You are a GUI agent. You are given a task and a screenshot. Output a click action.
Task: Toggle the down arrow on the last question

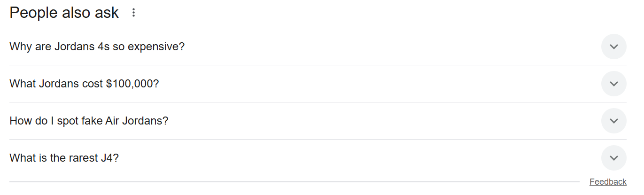coord(613,158)
